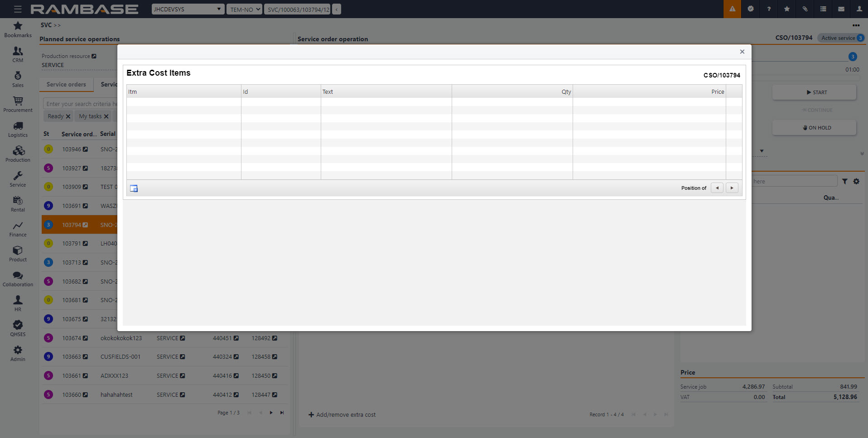Click the orange alert warning icon

pyautogui.click(x=732, y=9)
